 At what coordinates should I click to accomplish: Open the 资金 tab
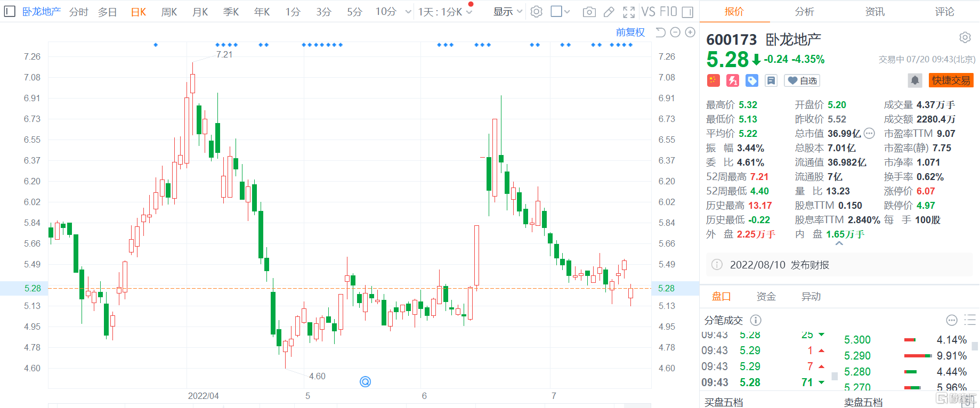[x=766, y=297]
